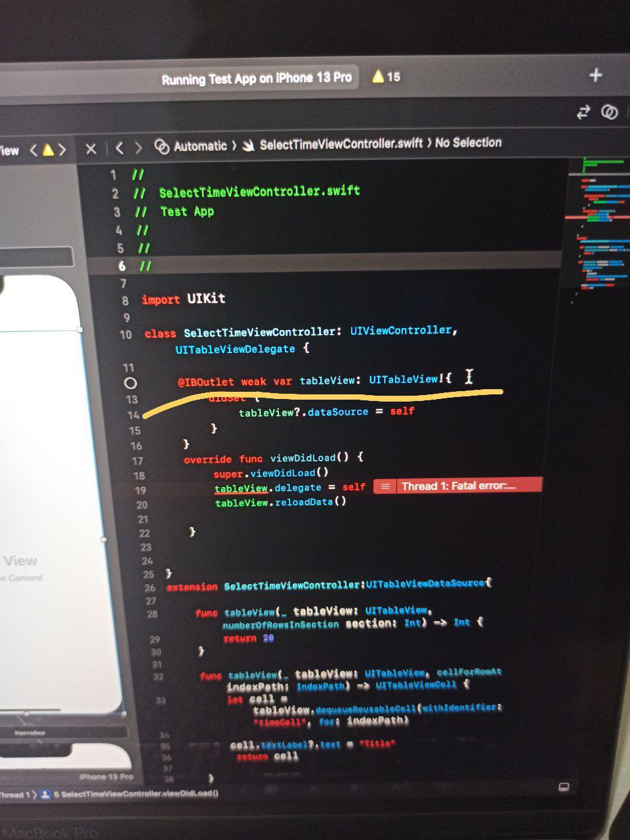Click the outlet connection circle beside @IBOutlet

(x=131, y=383)
